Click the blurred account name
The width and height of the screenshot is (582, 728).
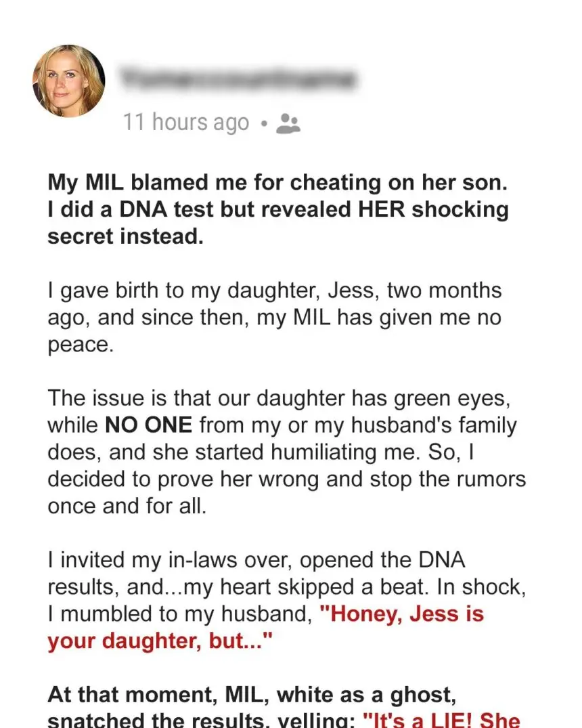point(238,80)
